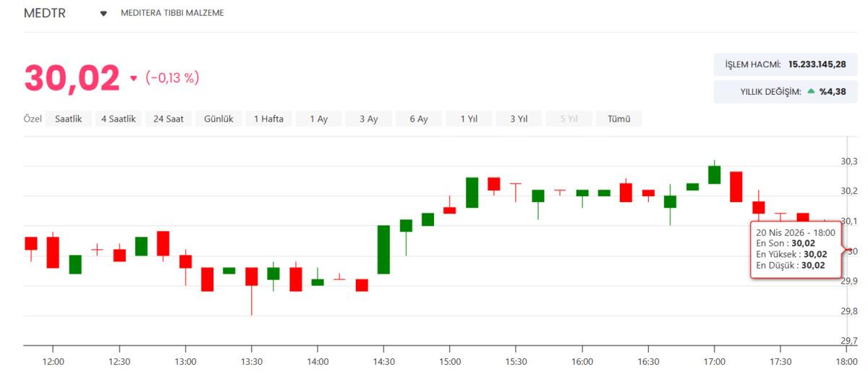
Task: Click the green up-triangle yearly change icon
Action: (x=811, y=91)
